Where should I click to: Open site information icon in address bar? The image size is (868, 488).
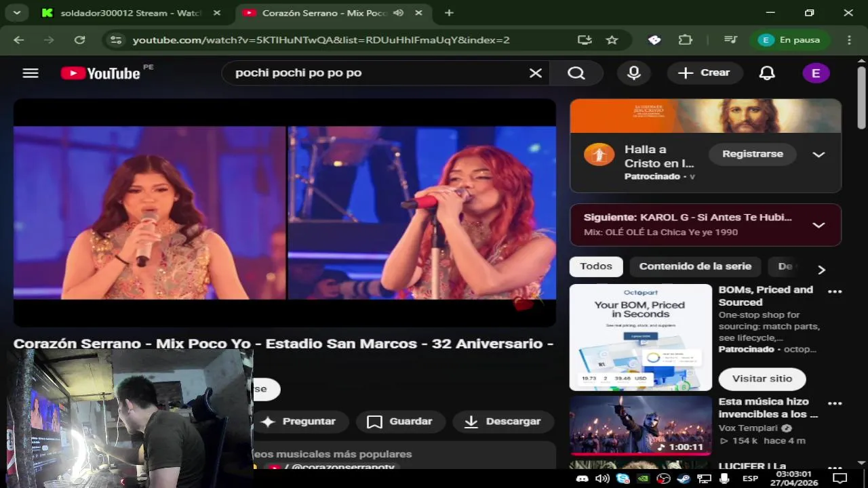116,40
